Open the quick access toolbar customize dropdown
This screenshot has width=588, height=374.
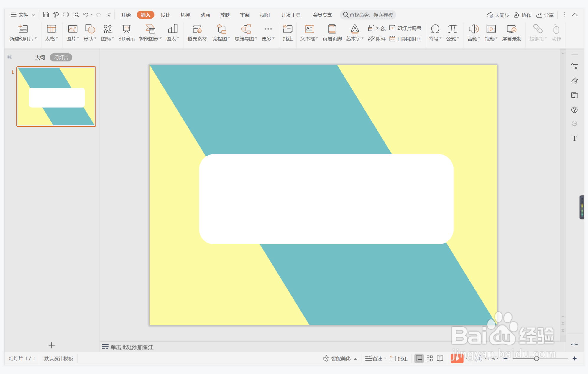[x=109, y=15]
